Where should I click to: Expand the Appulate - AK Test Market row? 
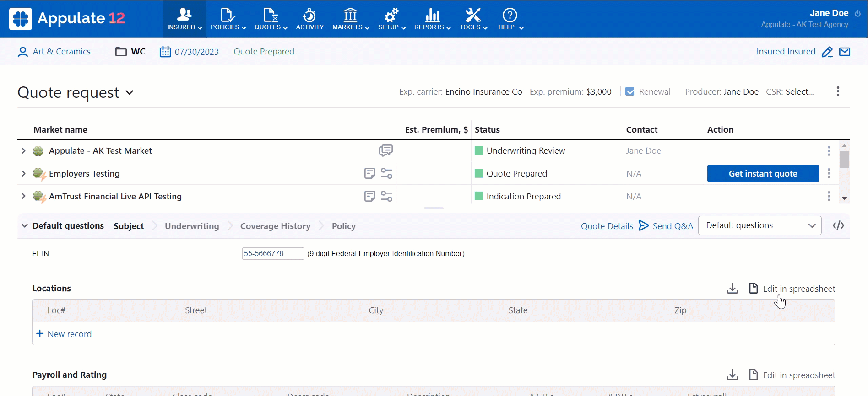click(23, 150)
